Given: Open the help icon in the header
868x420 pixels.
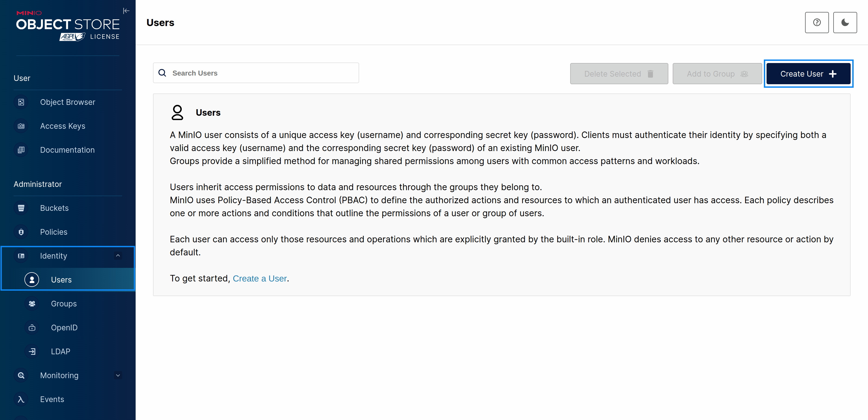Looking at the screenshot, I should click(816, 23).
